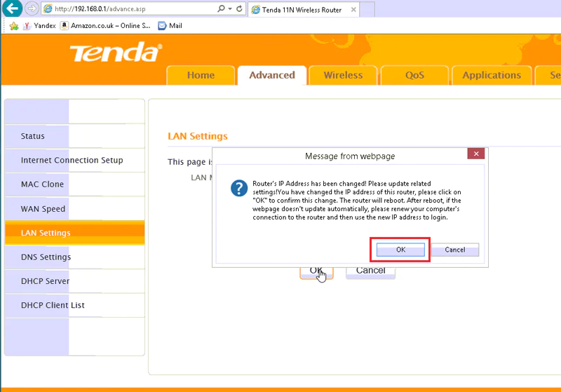
Task: Open the Amazon.co.uk bookmark
Action: pos(105,26)
